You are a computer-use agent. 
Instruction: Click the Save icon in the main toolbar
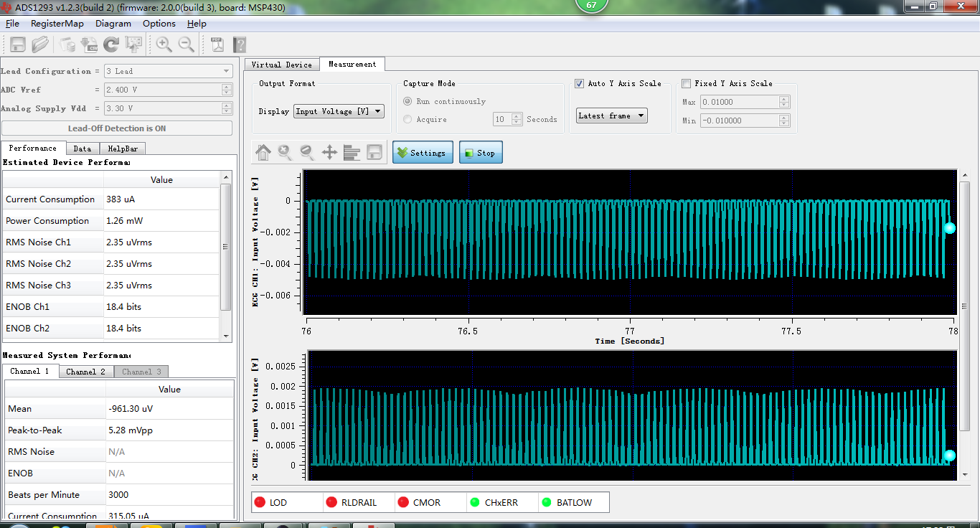click(x=18, y=44)
